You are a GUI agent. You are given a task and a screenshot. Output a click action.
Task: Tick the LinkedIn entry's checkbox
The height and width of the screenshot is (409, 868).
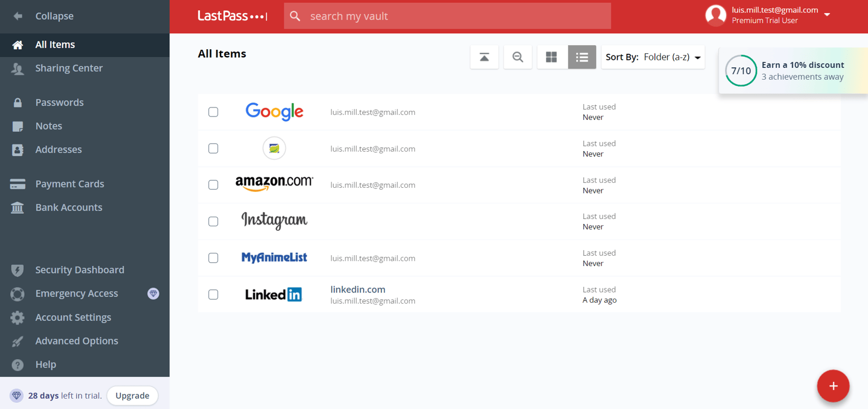pos(213,294)
